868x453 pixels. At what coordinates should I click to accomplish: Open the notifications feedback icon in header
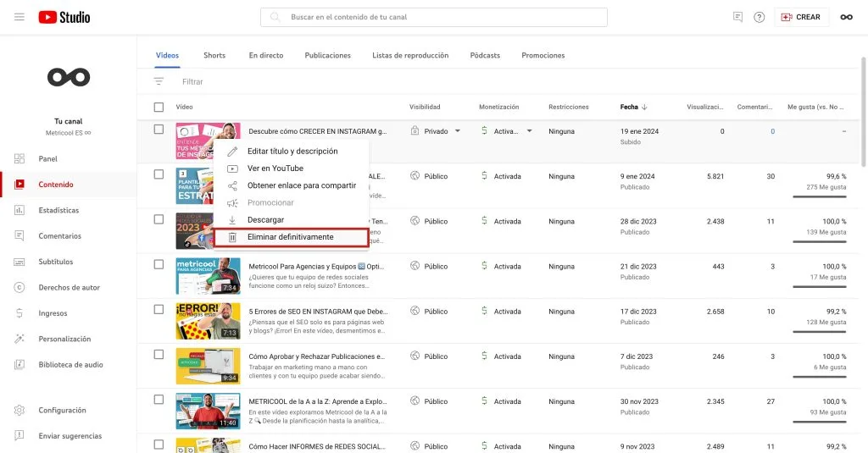[737, 17]
